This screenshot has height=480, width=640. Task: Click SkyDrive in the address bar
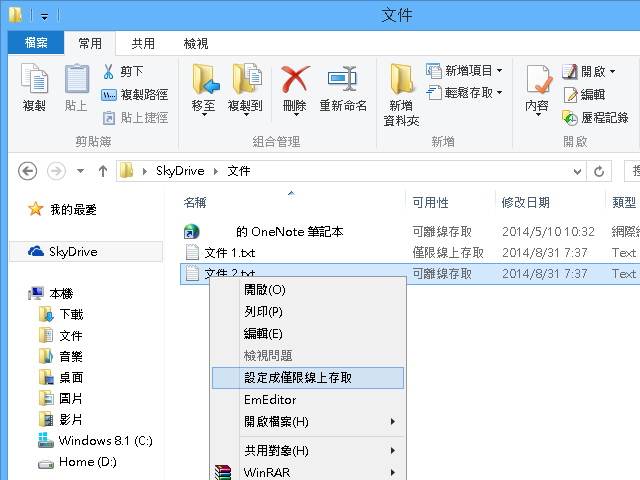pyautogui.click(x=180, y=171)
